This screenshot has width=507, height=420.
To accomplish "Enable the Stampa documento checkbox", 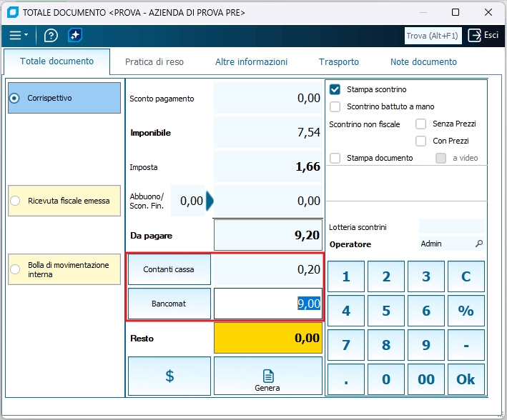I will 335,158.
